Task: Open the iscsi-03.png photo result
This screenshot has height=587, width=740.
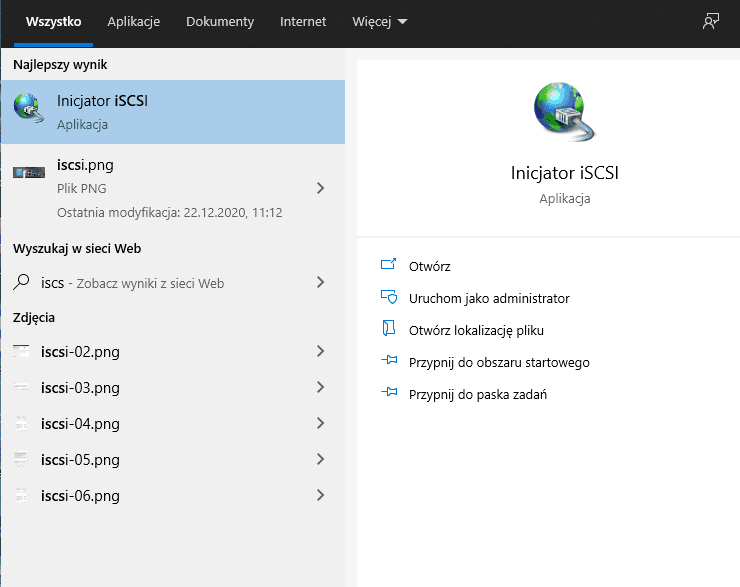Action: click(173, 387)
